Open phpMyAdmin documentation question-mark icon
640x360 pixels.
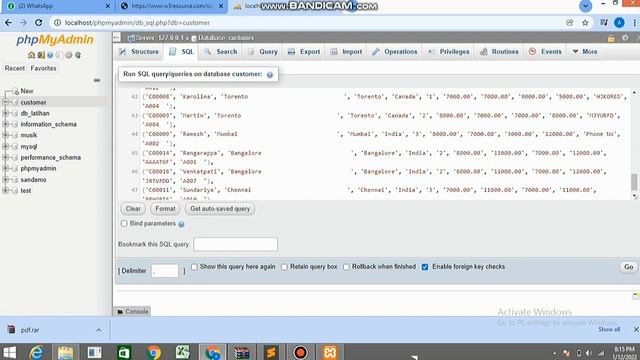pos(50,55)
